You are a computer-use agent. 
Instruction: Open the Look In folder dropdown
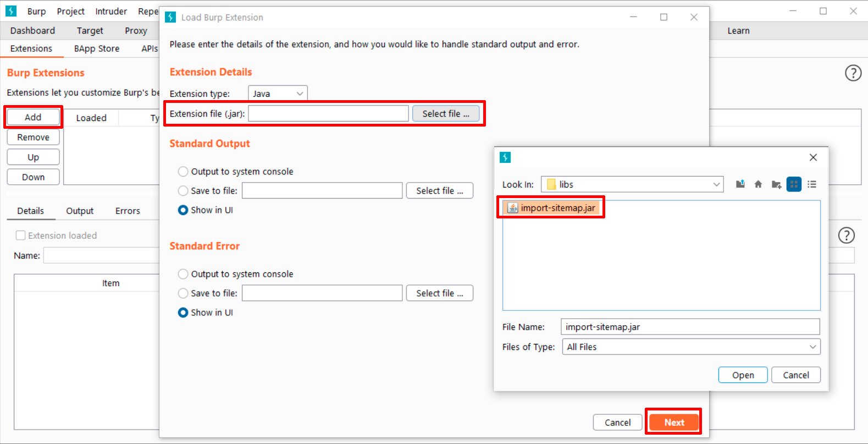[x=632, y=184]
